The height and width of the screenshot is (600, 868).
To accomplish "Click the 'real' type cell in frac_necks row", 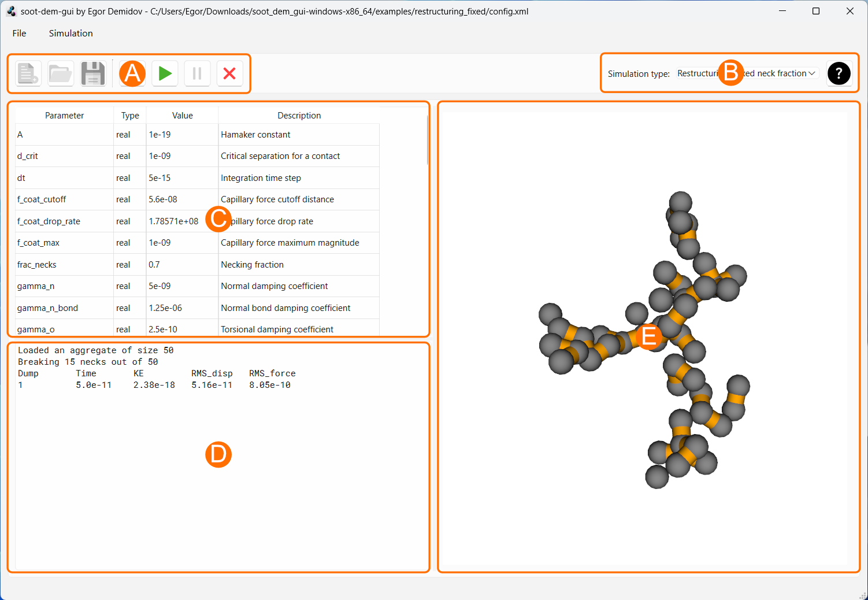I will tap(130, 265).
